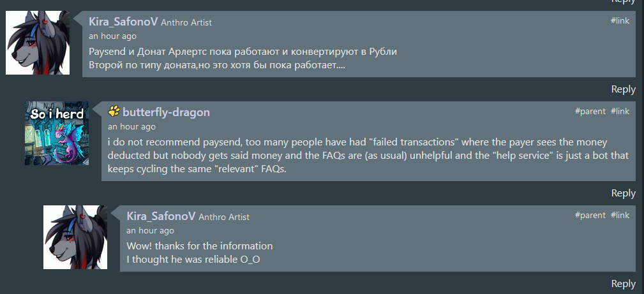
Task: Click the 'an hour ago' timestamp under butterfly-dragon
Action: tap(131, 127)
